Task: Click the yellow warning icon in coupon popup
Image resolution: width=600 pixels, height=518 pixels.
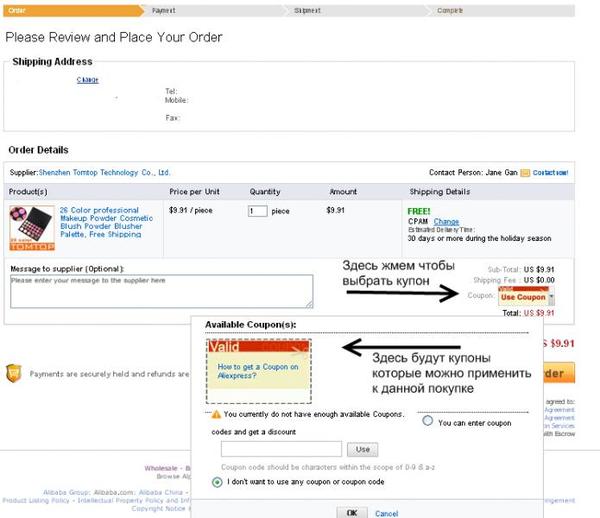Action: tap(216, 413)
